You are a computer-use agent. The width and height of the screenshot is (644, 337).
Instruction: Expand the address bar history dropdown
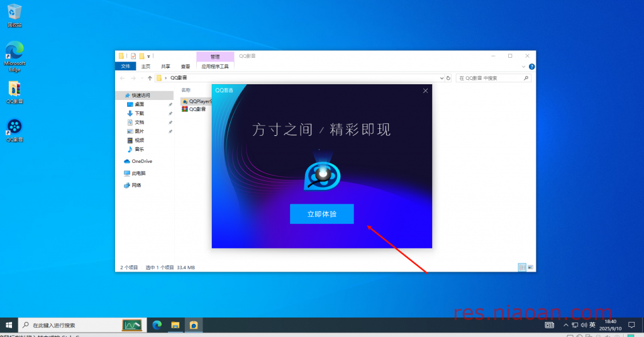(441, 78)
